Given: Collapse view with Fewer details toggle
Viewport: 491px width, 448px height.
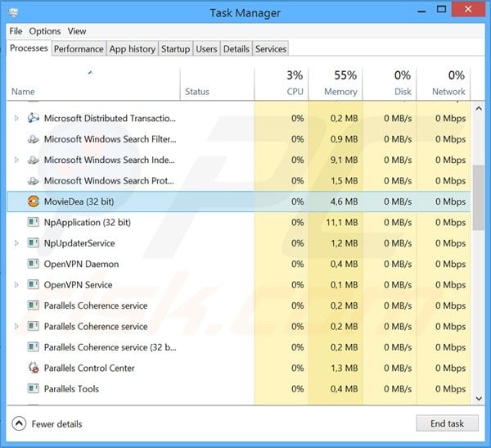Looking at the screenshot, I should point(20,423).
